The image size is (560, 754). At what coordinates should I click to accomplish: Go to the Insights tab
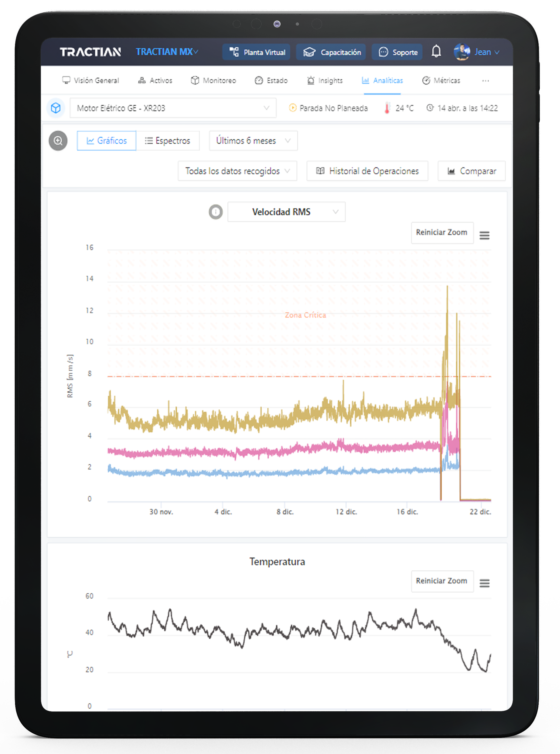tap(325, 81)
